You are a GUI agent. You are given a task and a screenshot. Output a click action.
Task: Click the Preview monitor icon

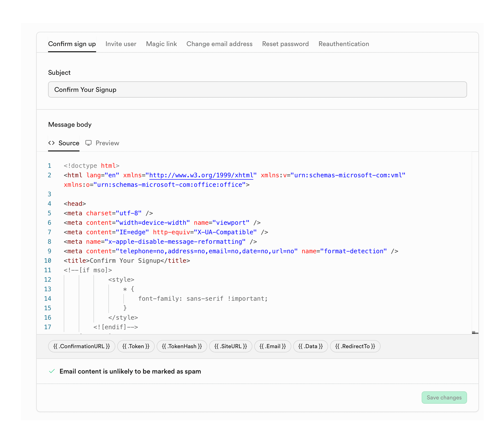89,143
